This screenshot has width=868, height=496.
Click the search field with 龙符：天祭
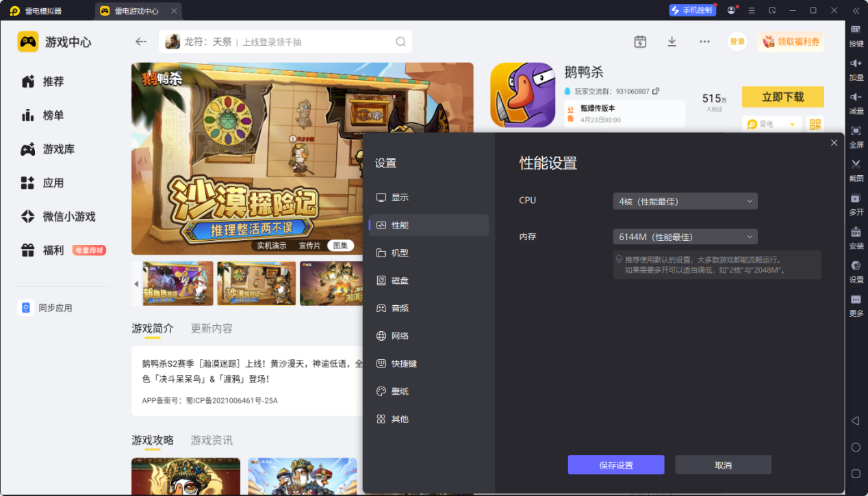pos(285,42)
